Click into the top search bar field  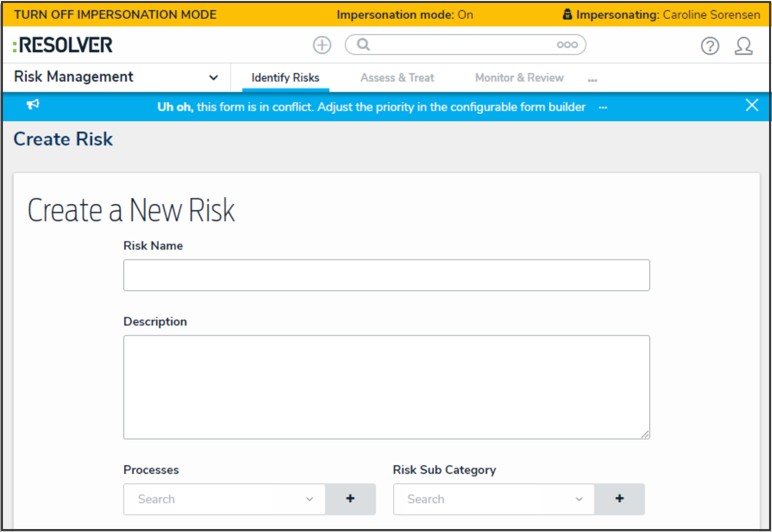tap(465, 45)
